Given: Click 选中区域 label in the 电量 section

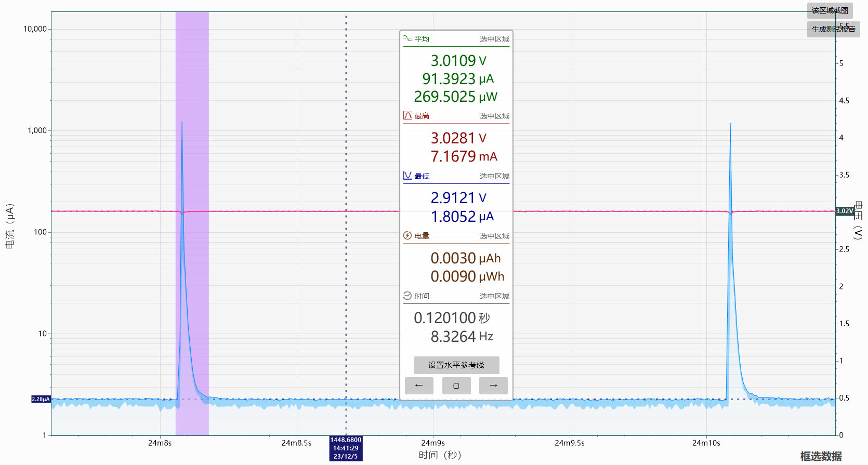Looking at the screenshot, I should click(494, 236).
